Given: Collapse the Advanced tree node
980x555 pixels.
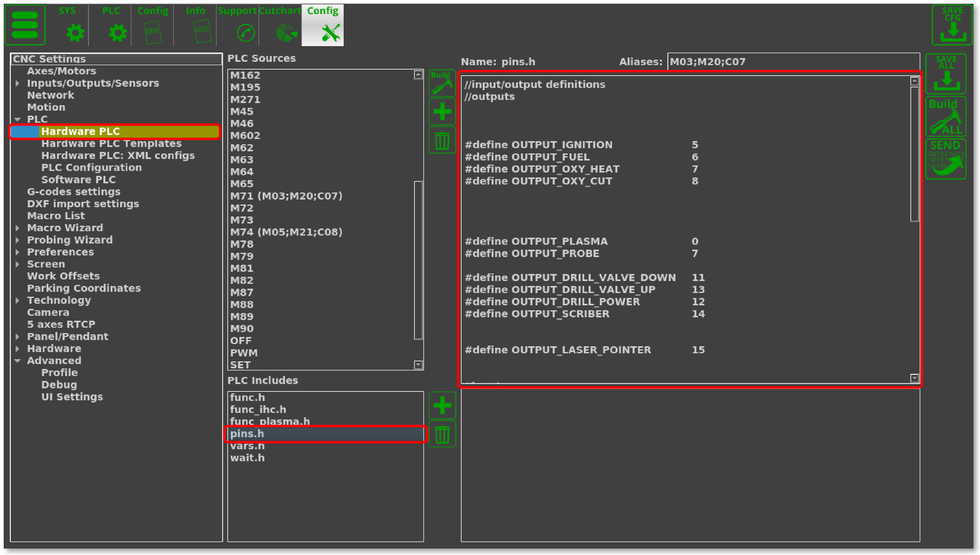Looking at the screenshot, I should (18, 361).
